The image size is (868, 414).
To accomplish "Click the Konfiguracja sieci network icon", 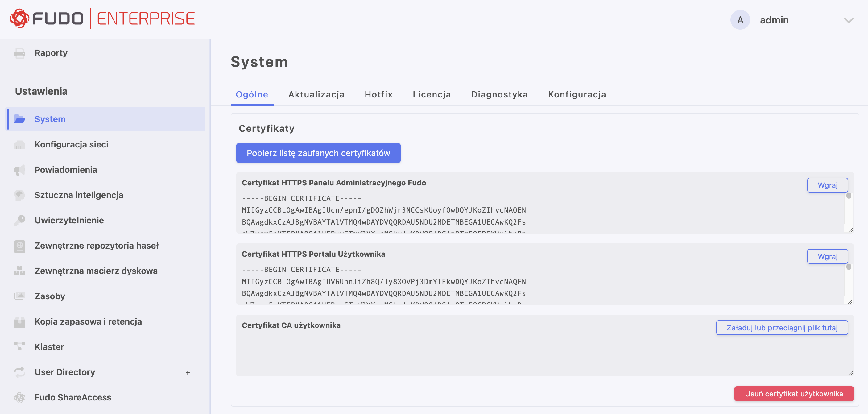I will (x=19, y=145).
